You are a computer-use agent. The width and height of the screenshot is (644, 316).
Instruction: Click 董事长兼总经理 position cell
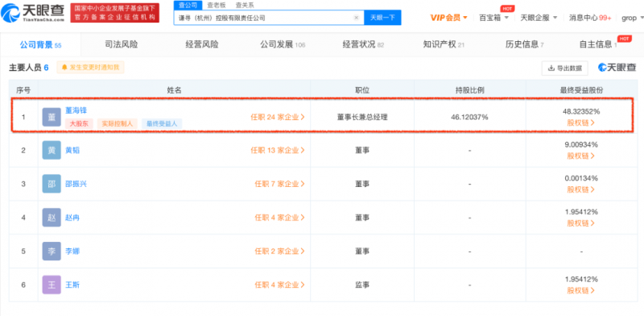[x=361, y=117]
